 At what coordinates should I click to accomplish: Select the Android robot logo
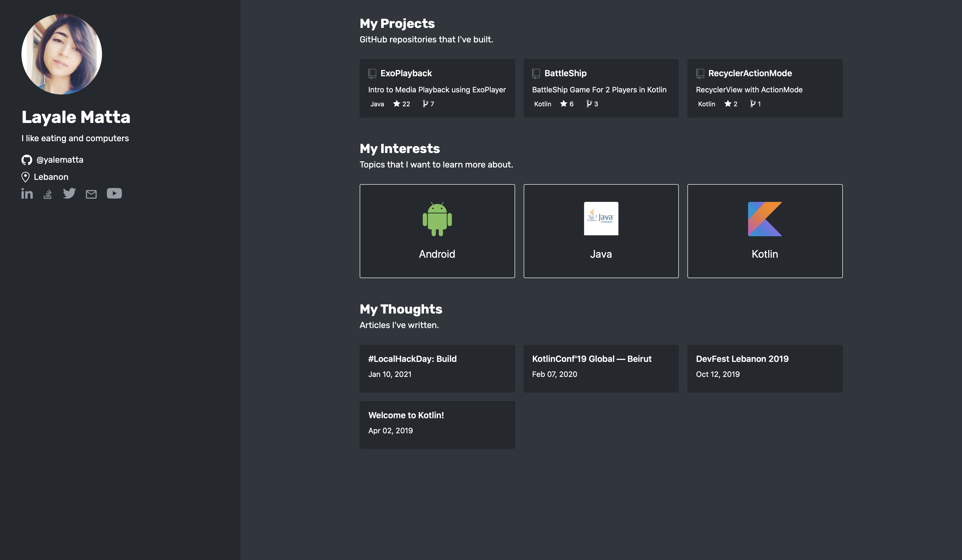(437, 219)
